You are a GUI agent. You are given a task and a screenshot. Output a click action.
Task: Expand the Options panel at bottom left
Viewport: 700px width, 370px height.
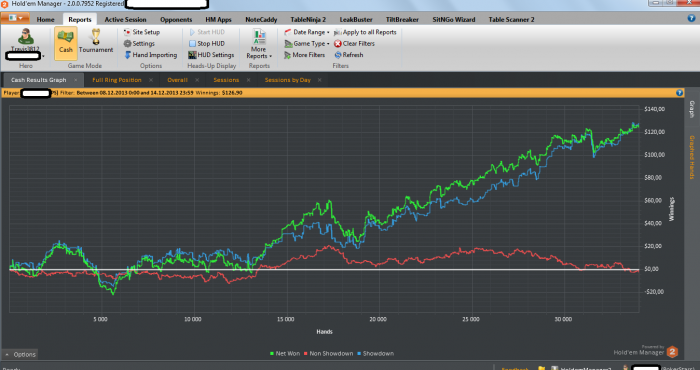(x=20, y=354)
